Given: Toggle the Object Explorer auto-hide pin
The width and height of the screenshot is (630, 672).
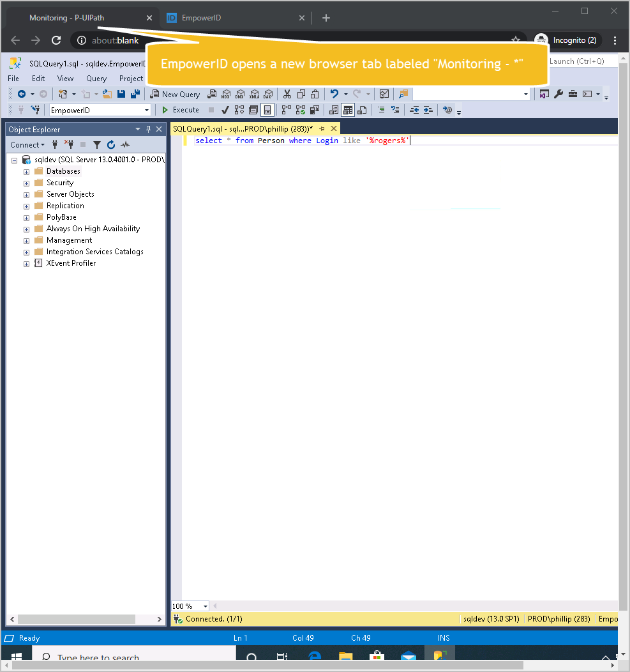Looking at the screenshot, I should 147,129.
